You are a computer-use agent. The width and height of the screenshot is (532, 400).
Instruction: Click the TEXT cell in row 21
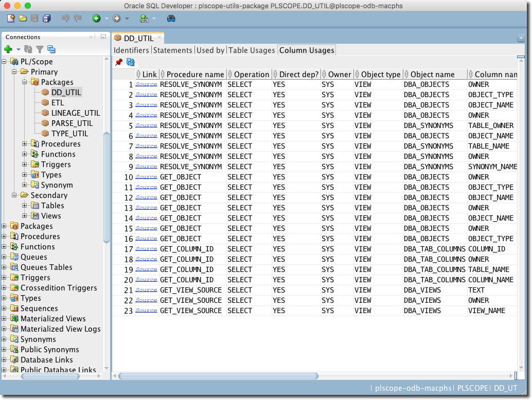pos(493,290)
